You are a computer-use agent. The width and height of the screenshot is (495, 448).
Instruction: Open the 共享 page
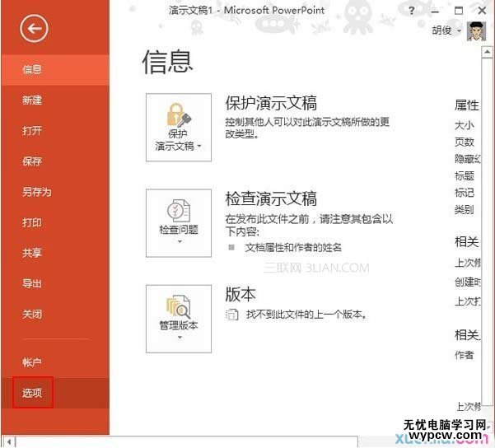[x=55, y=253]
